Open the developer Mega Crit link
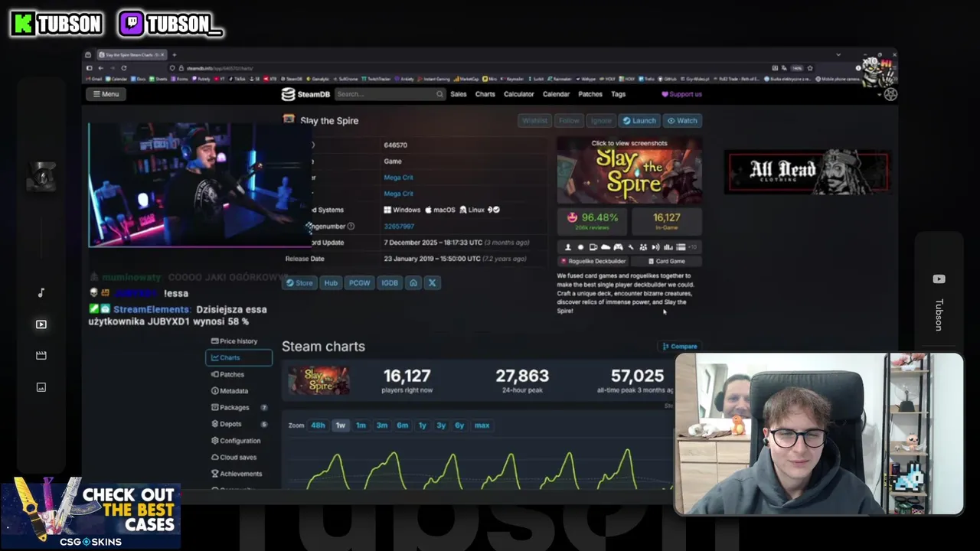Screen dimensions: 980x551 point(398,178)
